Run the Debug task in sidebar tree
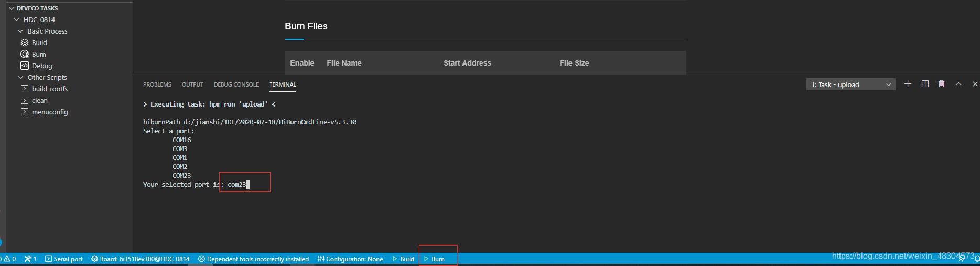Image resolution: width=980 pixels, height=266 pixels. click(36, 66)
